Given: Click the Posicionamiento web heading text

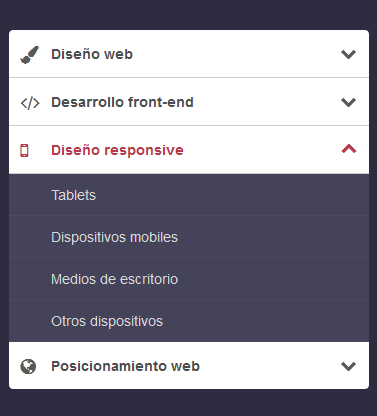Looking at the screenshot, I should coord(125,366).
